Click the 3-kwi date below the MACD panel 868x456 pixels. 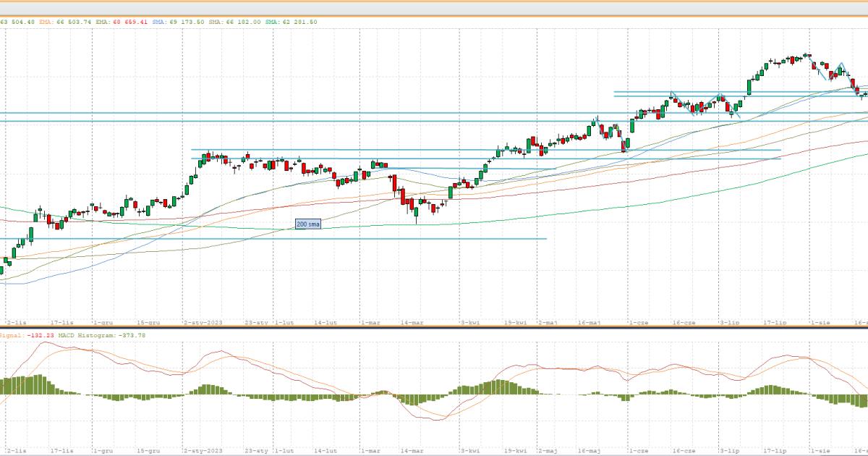[469, 450]
